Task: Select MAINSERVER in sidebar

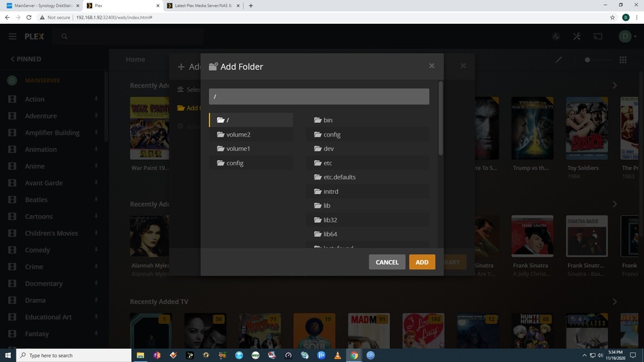Action: [x=42, y=81]
